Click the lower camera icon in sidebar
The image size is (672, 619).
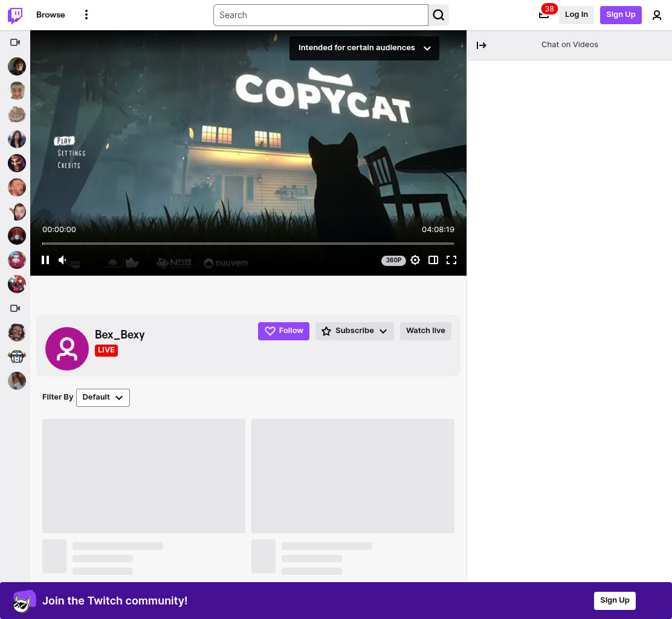pyautogui.click(x=16, y=308)
